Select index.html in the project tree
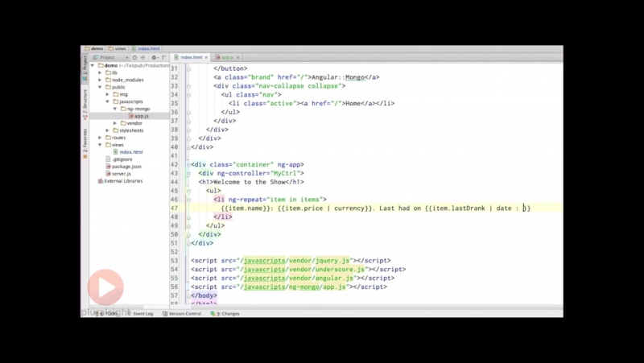Image resolution: width=644 pixels, height=363 pixels. coord(130,152)
